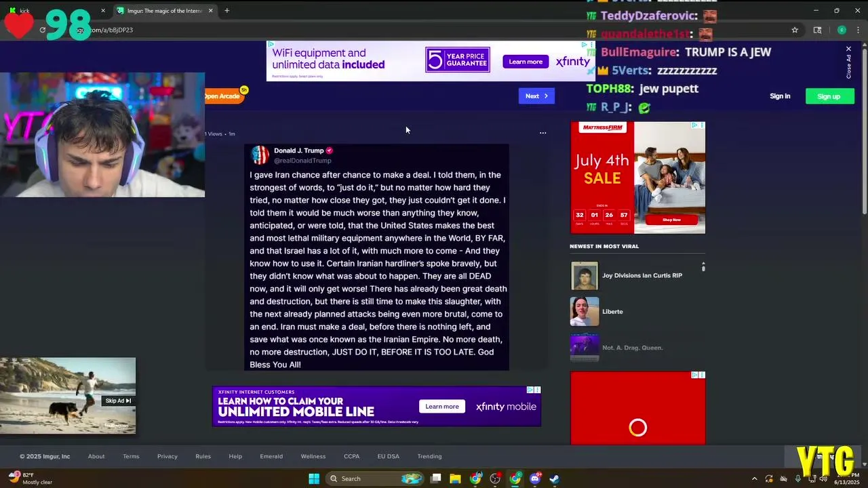Open AdChoices on the Mattress Firm ad
The height and width of the screenshot is (488, 868).
click(x=695, y=125)
